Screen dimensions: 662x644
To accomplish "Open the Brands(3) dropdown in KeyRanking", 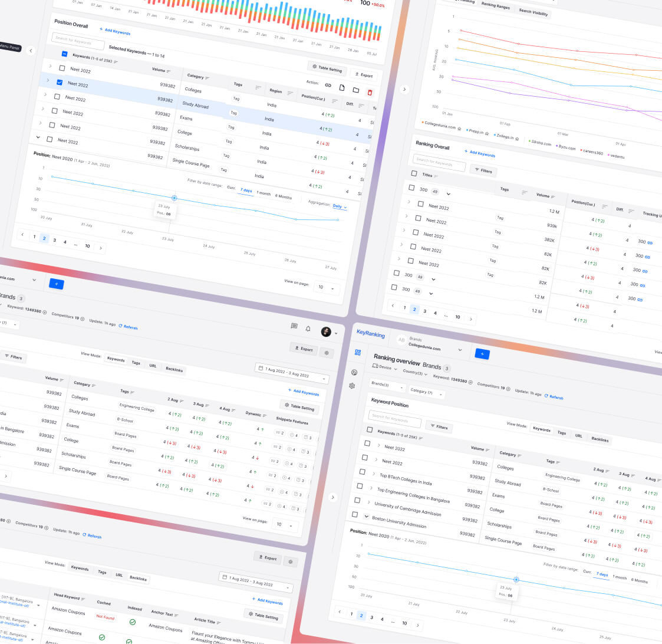I will pyautogui.click(x=387, y=385).
